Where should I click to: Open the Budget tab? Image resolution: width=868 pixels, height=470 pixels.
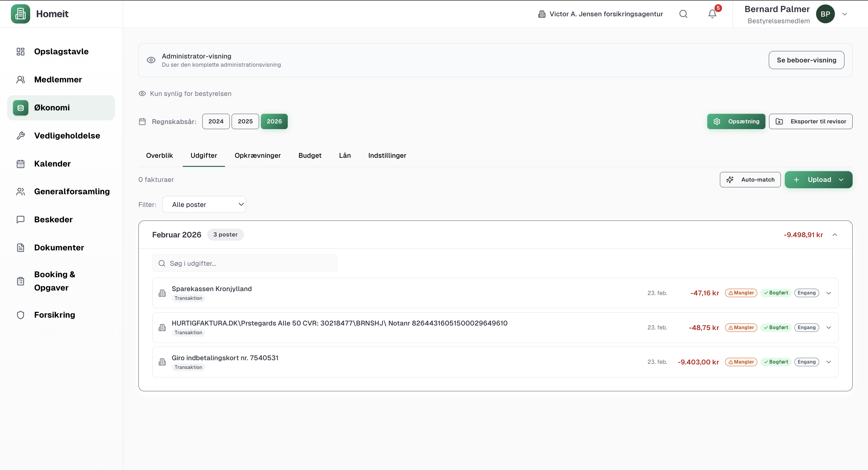pyautogui.click(x=310, y=155)
